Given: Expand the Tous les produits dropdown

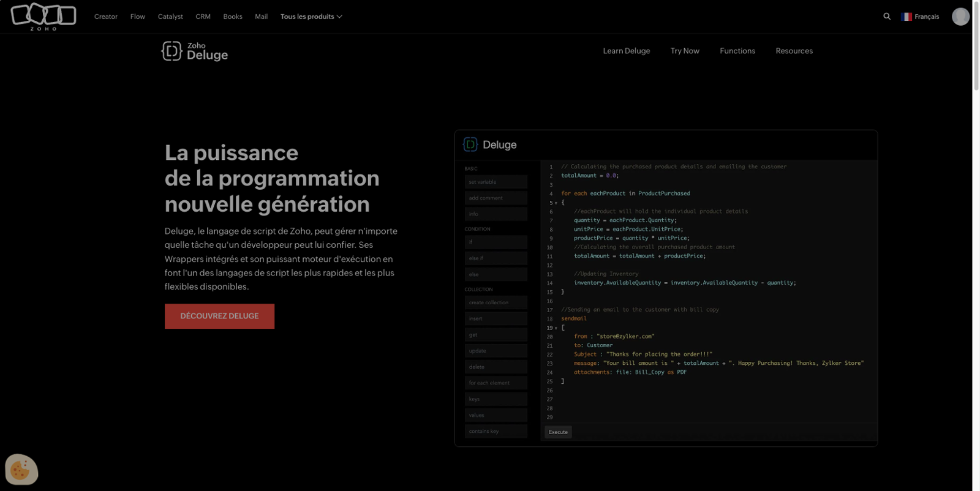Looking at the screenshot, I should point(311,17).
